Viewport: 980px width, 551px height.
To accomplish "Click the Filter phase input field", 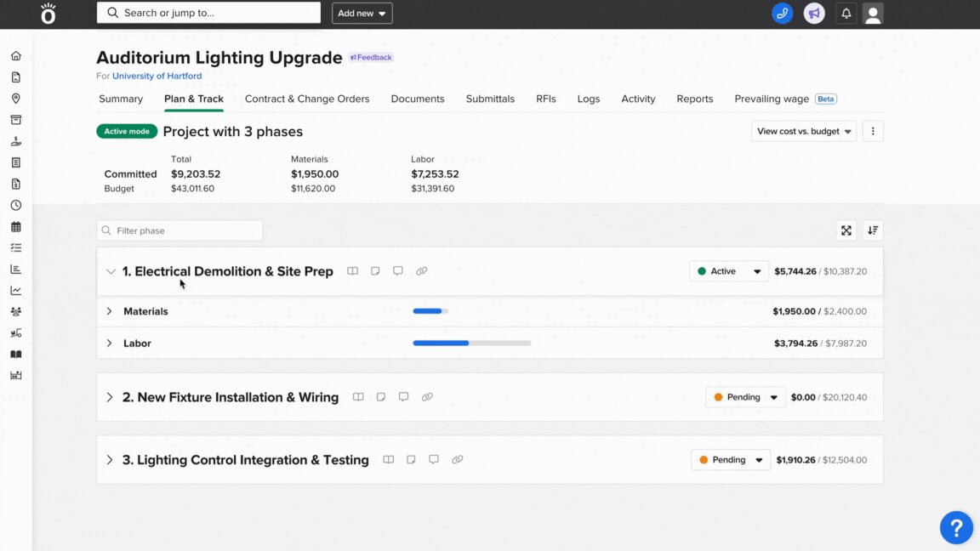I will pyautogui.click(x=180, y=230).
